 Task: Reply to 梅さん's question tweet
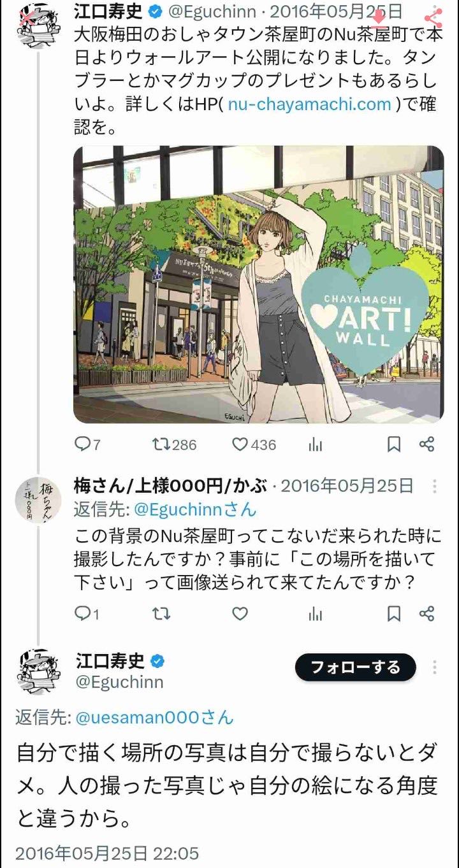tap(87, 614)
